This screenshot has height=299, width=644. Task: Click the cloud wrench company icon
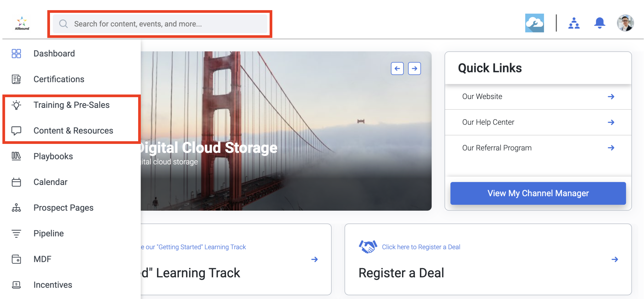coord(534,23)
